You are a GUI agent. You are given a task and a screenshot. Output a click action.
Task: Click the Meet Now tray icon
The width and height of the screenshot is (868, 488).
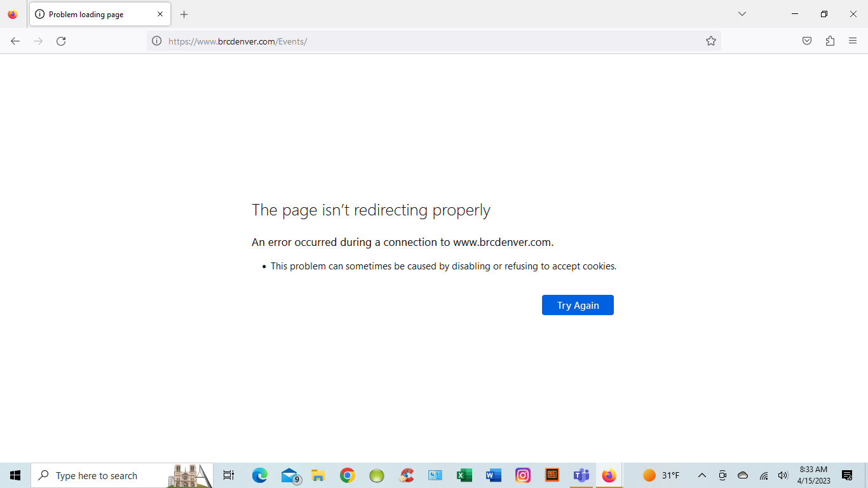pos(722,475)
